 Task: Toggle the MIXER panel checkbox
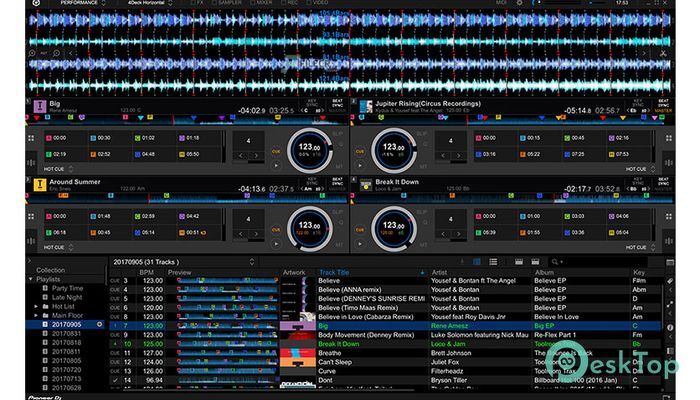(261, 3)
